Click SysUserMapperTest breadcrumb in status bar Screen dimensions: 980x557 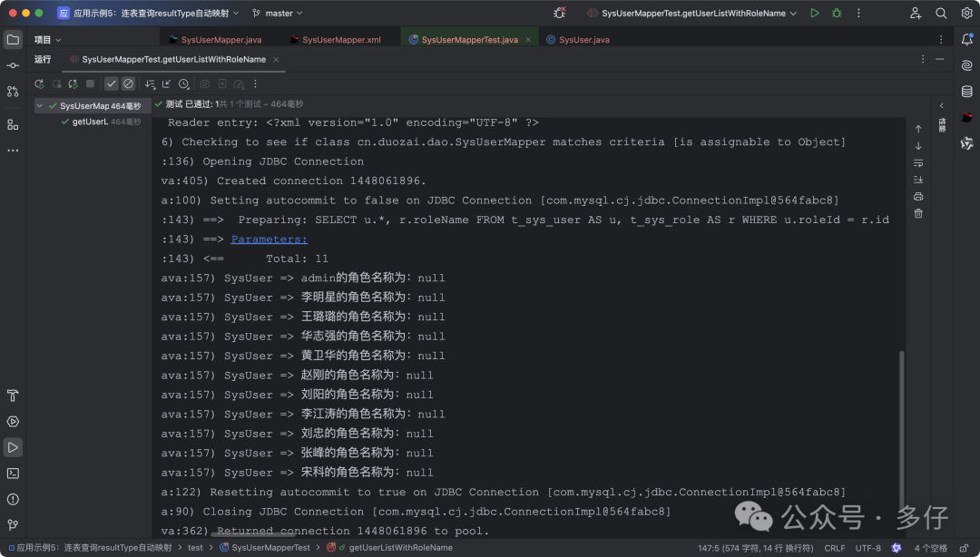click(x=270, y=548)
